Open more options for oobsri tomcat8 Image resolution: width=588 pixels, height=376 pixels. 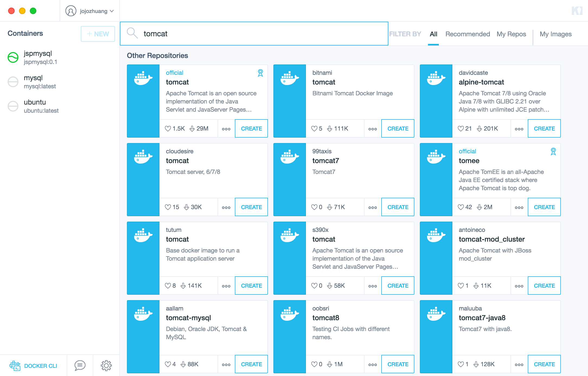(373, 365)
